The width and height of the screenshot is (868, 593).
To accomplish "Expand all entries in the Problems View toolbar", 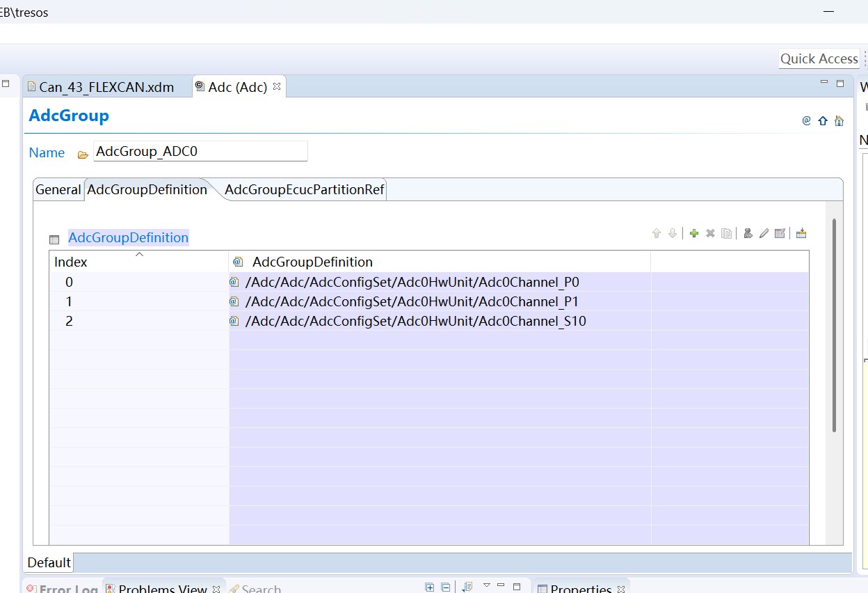I will [x=429, y=587].
